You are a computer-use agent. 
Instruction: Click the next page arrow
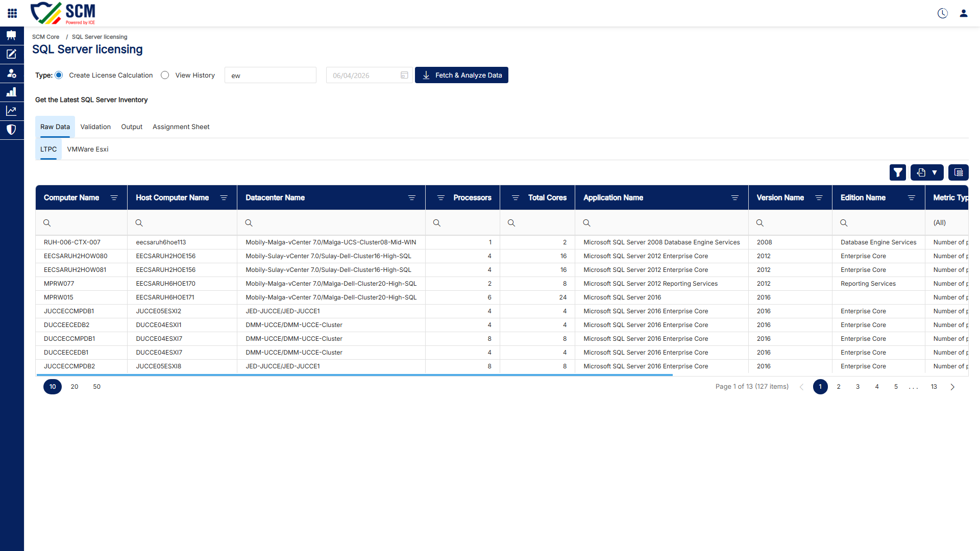point(952,387)
